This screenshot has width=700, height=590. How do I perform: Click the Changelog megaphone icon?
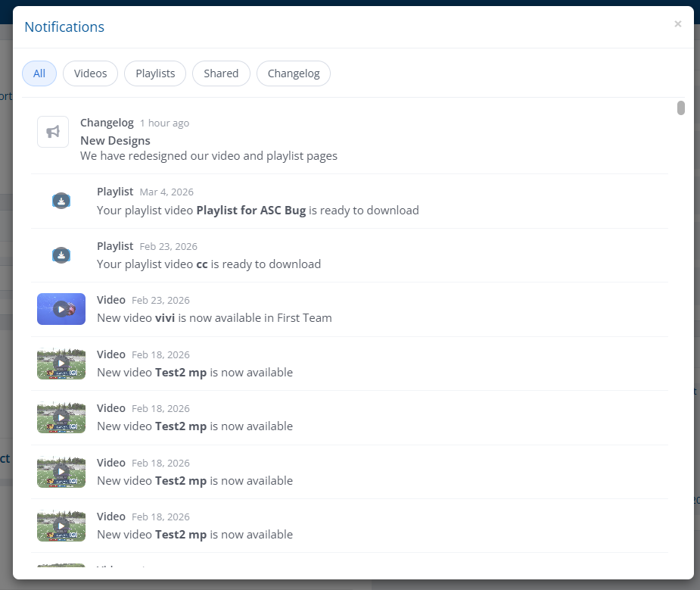coord(52,131)
